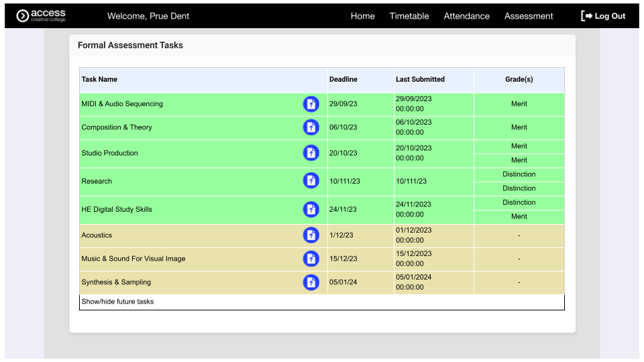Click the upload icon in the Research row
644x362 pixels.
[x=311, y=181]
